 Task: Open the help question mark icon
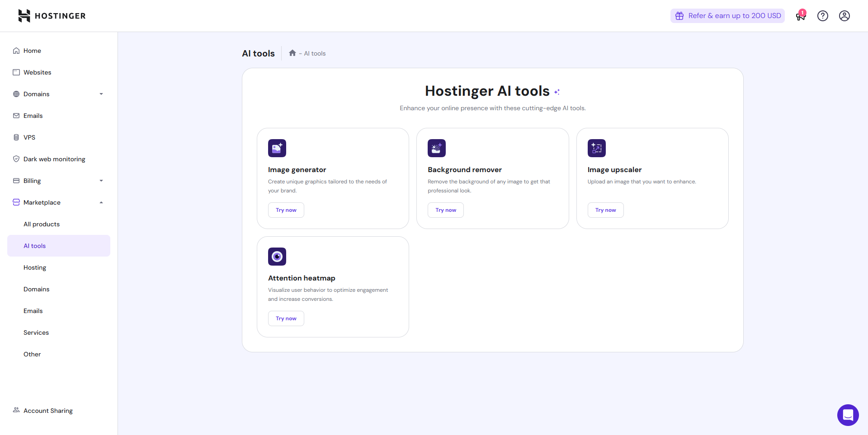823,16
